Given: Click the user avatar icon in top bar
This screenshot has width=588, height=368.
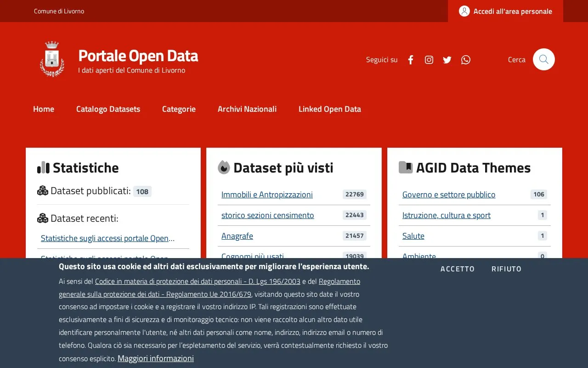Looking at the screenshot, I should pos(464,11).
